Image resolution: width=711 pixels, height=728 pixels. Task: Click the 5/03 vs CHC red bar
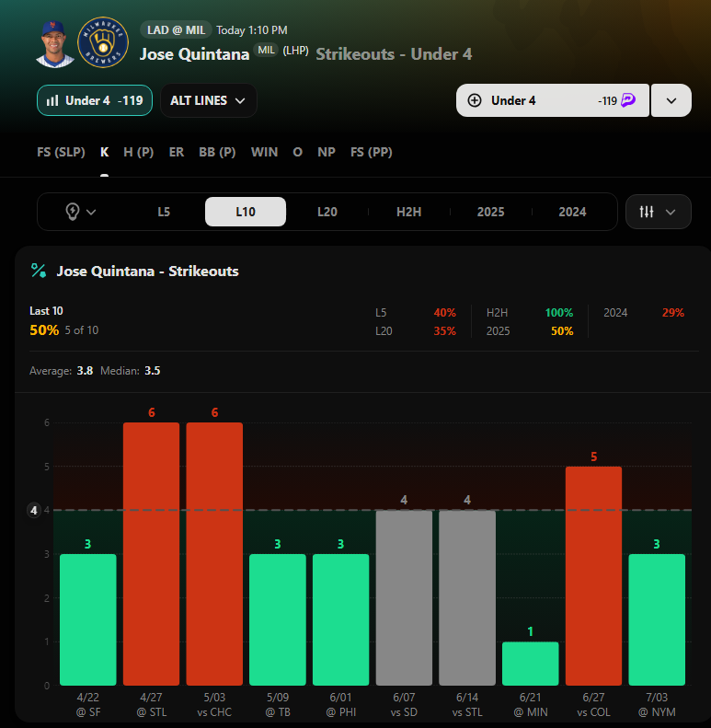tap(214, 554)
